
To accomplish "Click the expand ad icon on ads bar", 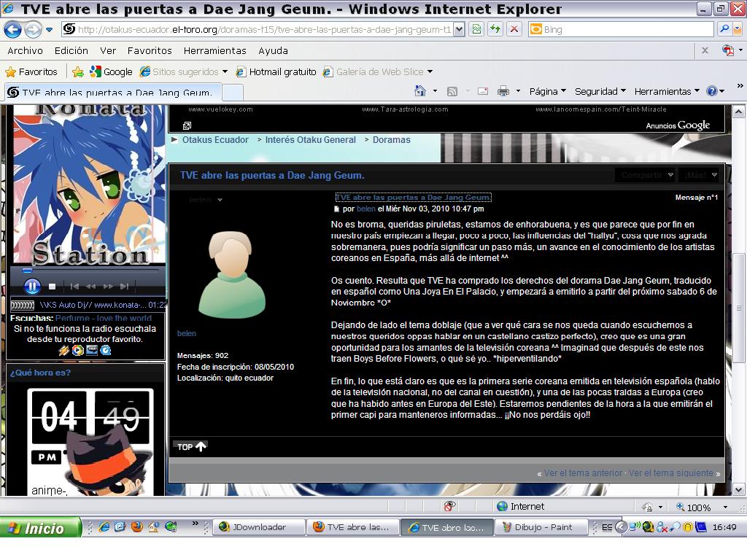I will click(187, 125).
